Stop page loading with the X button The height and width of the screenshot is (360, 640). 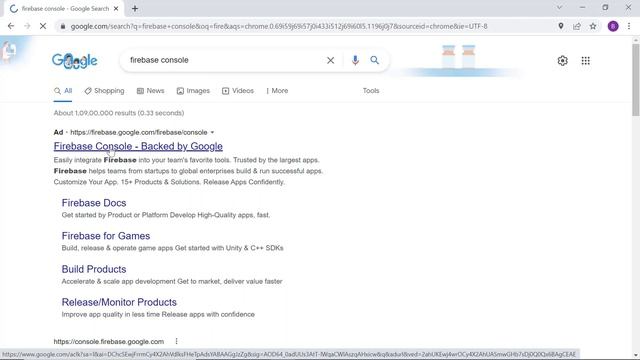[43, 26]
